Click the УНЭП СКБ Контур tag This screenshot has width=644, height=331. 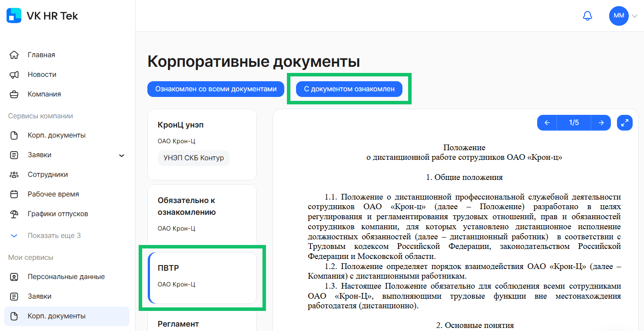194,158
